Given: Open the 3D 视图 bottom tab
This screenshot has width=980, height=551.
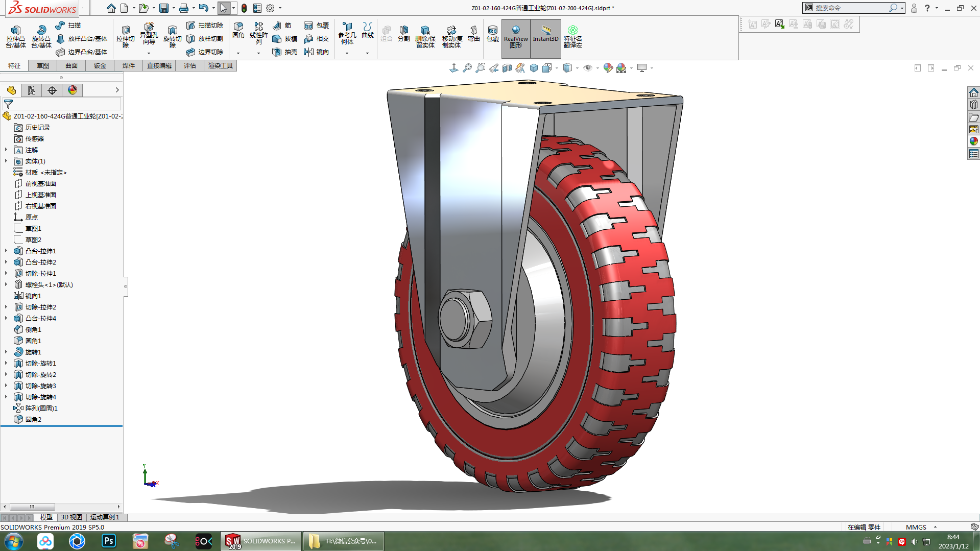Looking at the screenshot, I should (71, 517).
